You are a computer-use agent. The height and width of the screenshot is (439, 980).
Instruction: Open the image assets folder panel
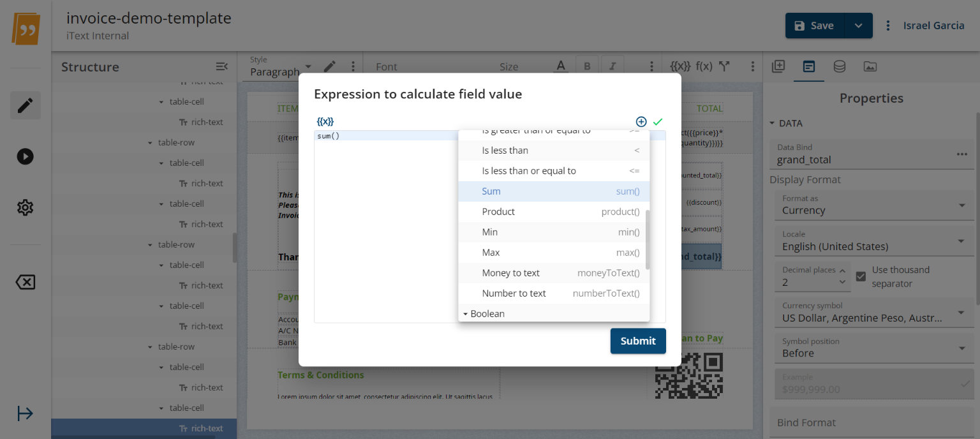[x=870, y=66]
